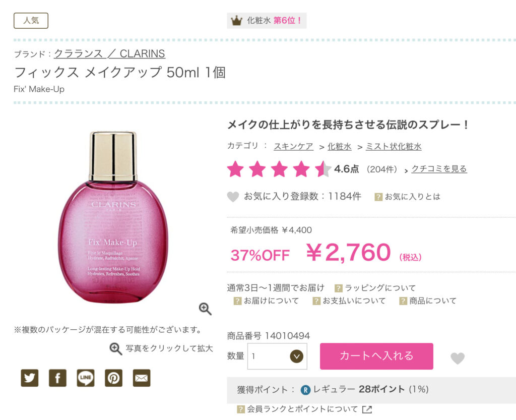
Task: Open the 数量 quantity dropdown arrow
Action: coord(296,356)
